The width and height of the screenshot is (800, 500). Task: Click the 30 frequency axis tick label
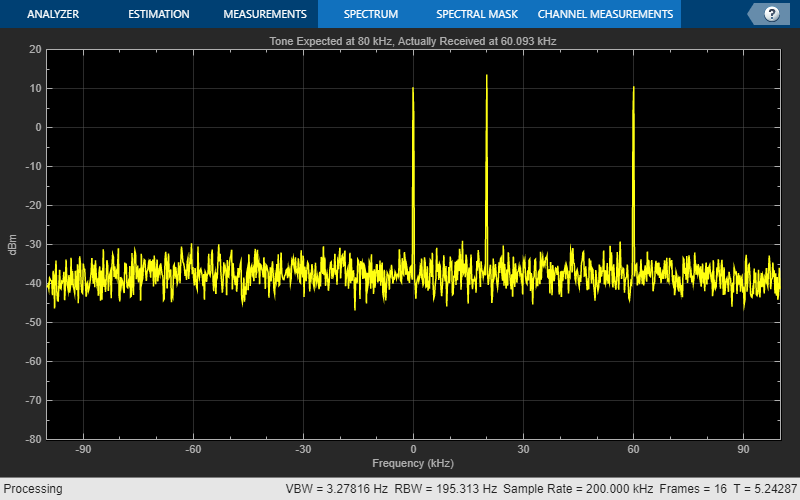coord(523,449)
